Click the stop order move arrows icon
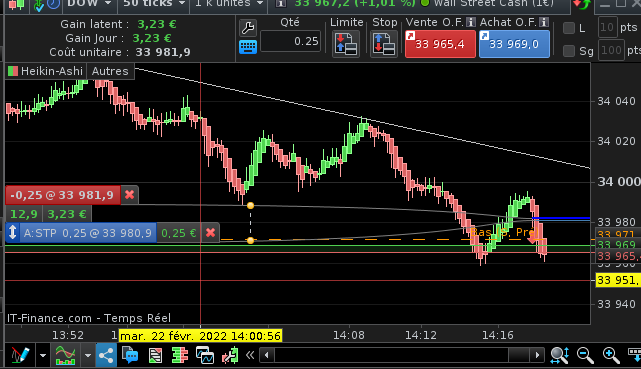Image resolution: width=641 pixels, height=369 pixels. click(x=13, y=233)
